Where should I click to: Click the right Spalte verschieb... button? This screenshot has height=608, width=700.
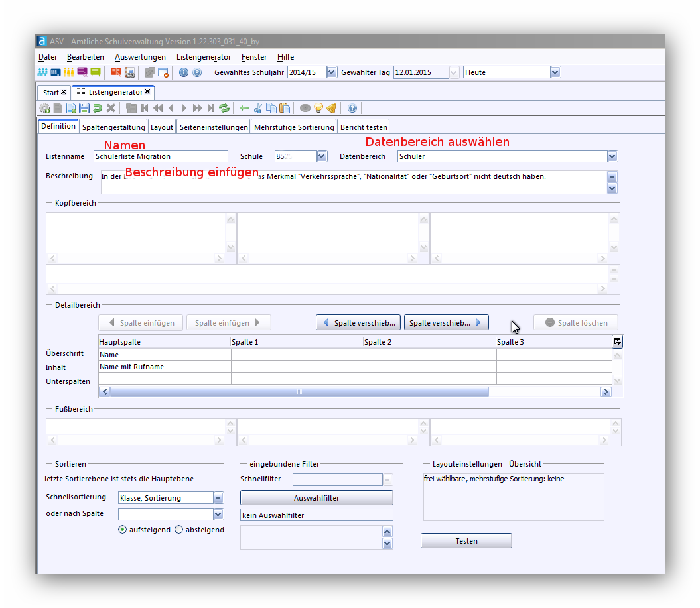click(x=446, y=322)
